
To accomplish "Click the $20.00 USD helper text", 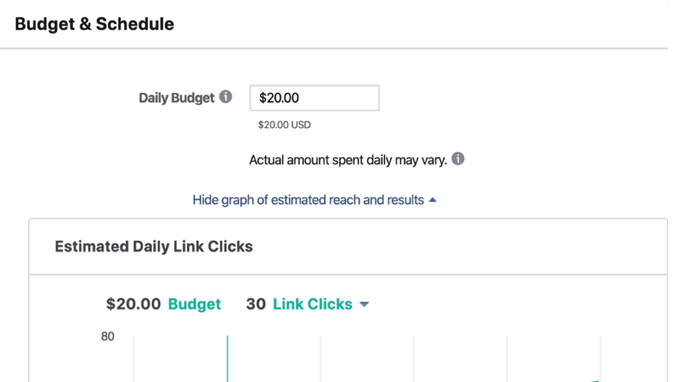I will tap(284, 125).
